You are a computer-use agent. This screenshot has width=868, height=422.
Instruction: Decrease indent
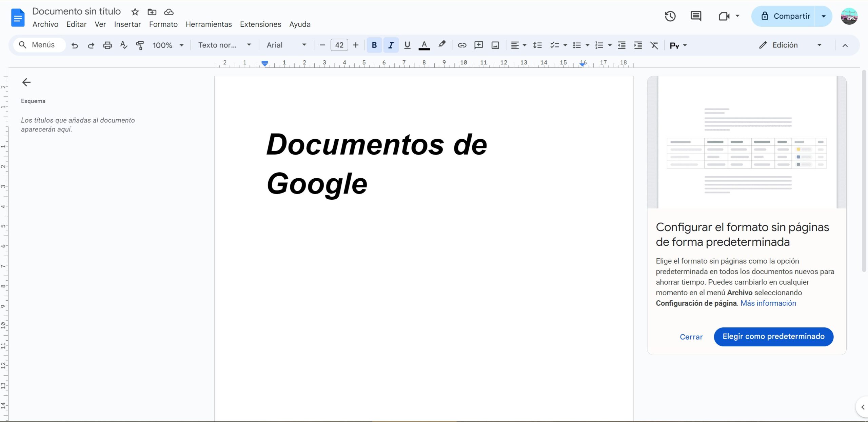(x=622, y=45)
